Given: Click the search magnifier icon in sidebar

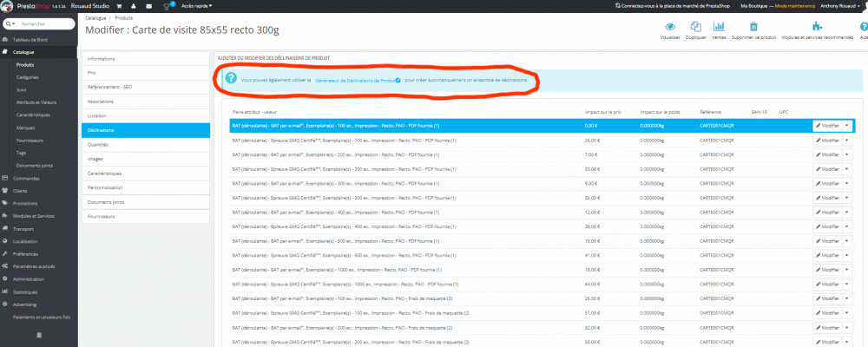Looking at the screenshot, I should [x=10, y=23].
